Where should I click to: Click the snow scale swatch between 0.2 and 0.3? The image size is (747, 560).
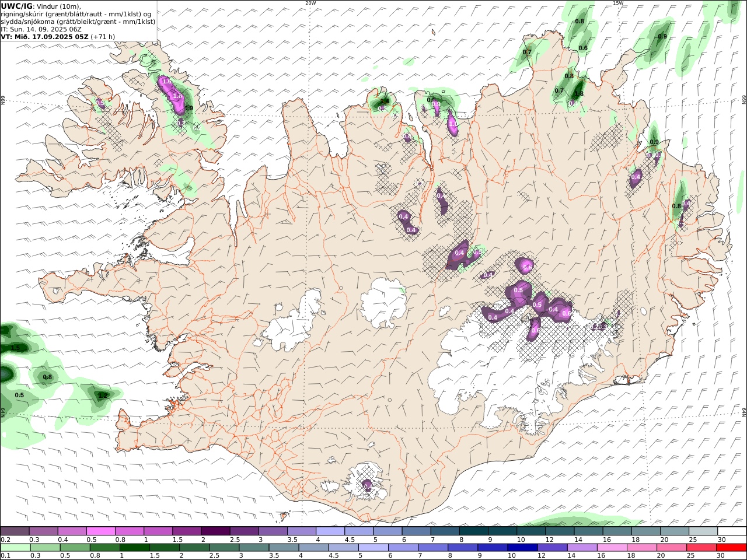(15, 531)
